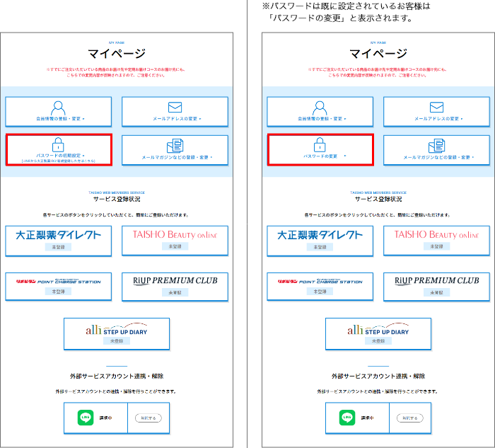
Task: Click the padlock icon above パスワードの変更
Action: [320, 144]
